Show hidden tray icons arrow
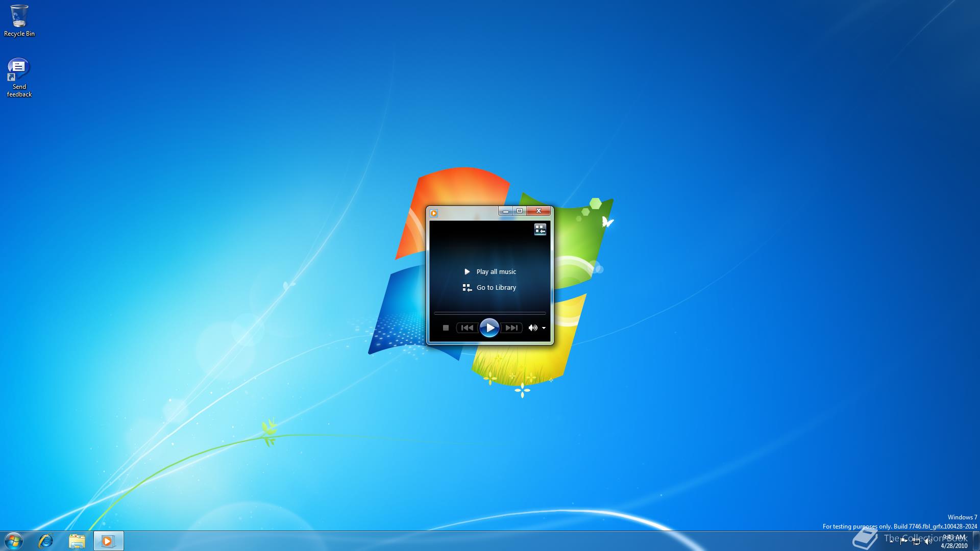Image resolution: width=980 pixels, height=551 pixels. 891,541
